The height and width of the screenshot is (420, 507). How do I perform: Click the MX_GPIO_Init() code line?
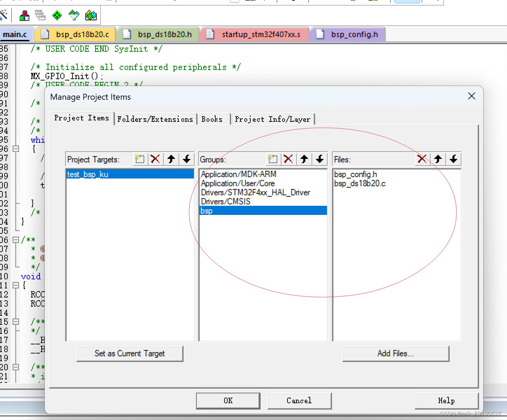[67, 76]
